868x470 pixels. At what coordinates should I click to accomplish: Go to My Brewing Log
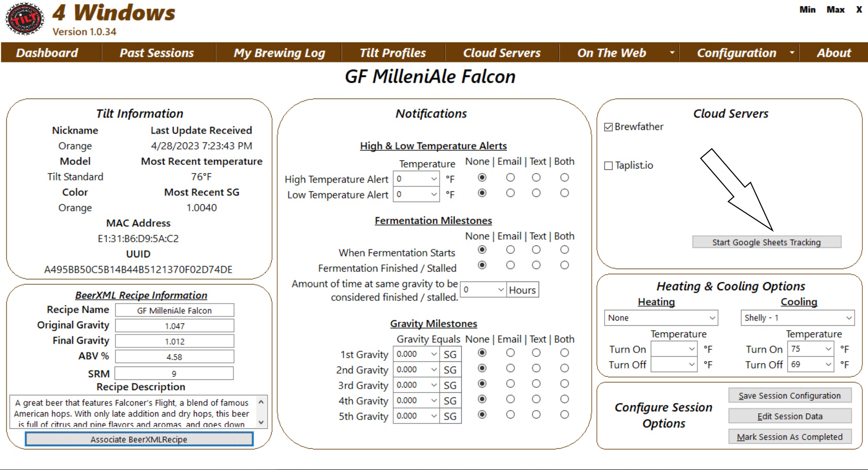(x=279, y=53)
